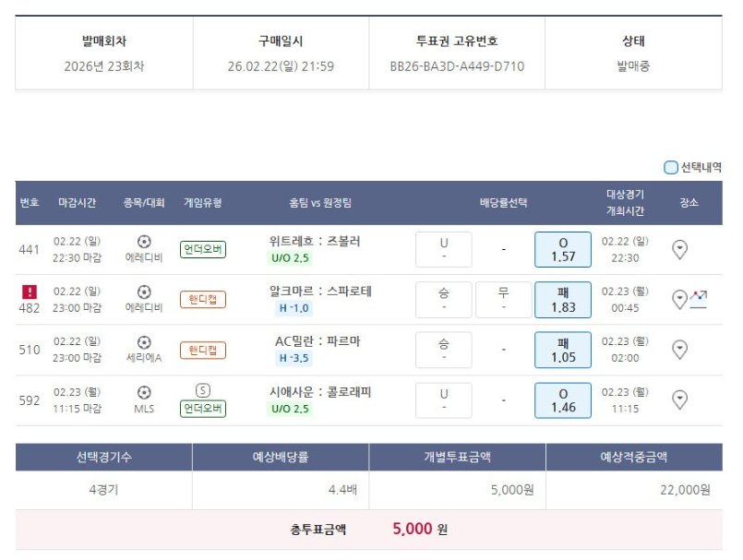Click soccer ball icon for MLS match
Image resolution: width=743 pixels, height=560 pixels.
[144, 392]
